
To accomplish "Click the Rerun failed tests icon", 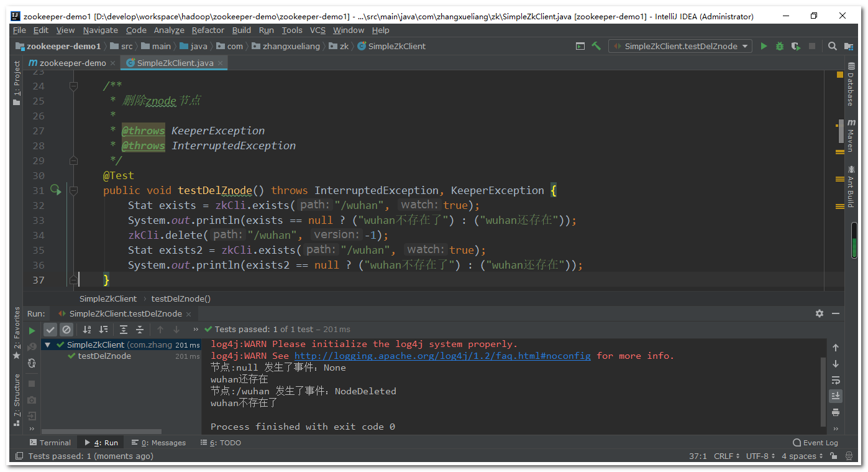I will 32,346.
